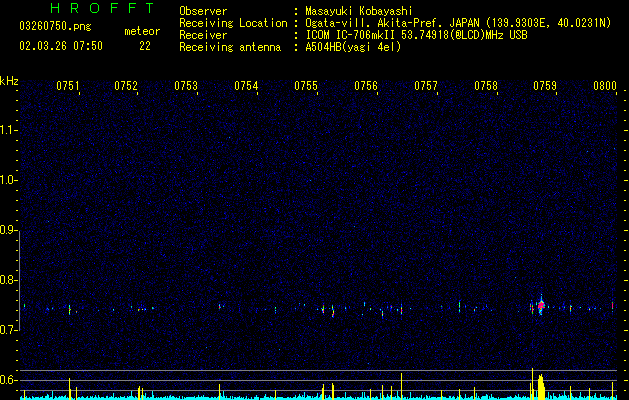Select the meteor count value 22
629x400 pixels.
click(145, 46)
